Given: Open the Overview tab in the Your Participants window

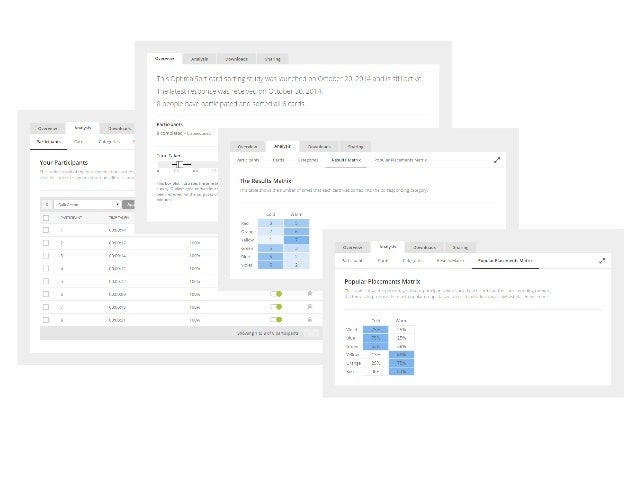Looking at the screenshot, I should tap(47, 129).
